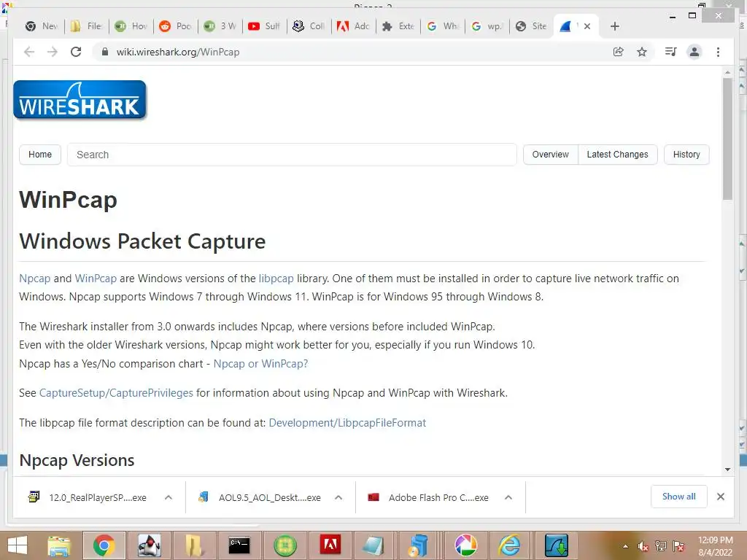Open Chrome's three-dot menu
The image size is (747, 560).
(x=718, y=52)
